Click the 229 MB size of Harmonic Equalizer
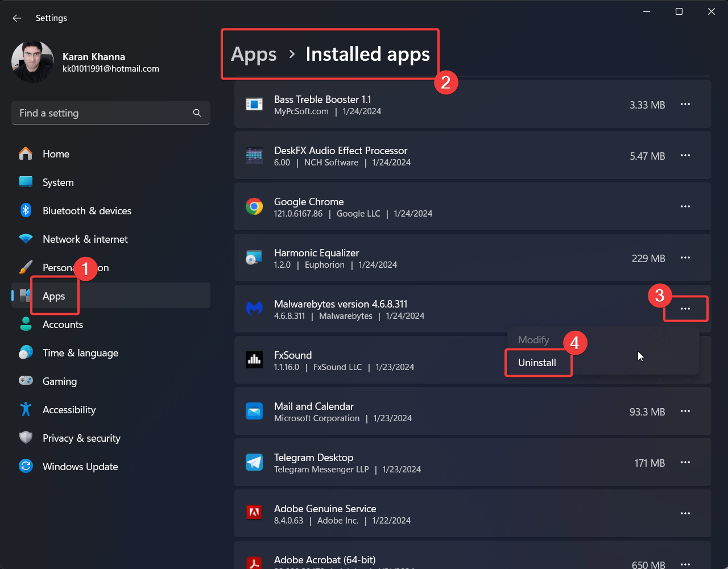 648,259
